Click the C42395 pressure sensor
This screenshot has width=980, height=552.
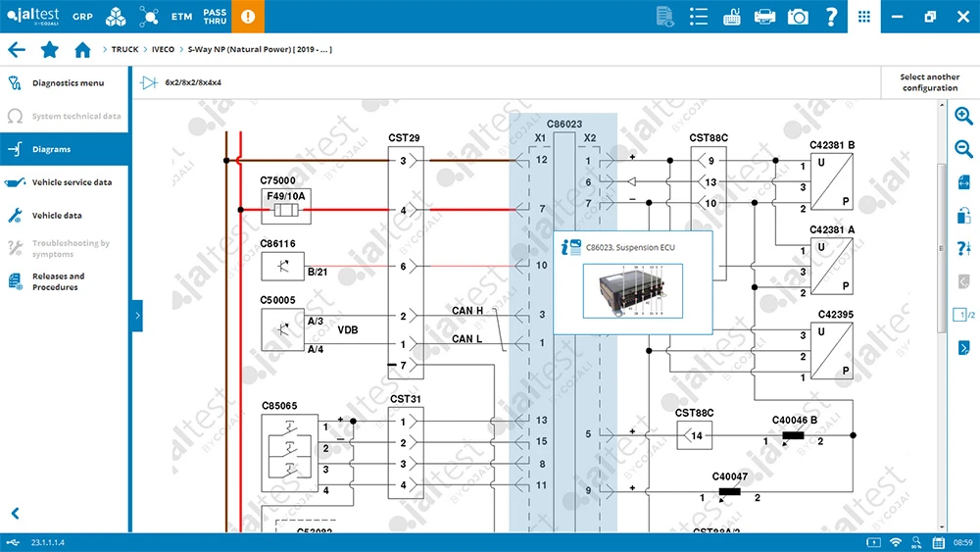pyautogui.click(x=832, y=350)
